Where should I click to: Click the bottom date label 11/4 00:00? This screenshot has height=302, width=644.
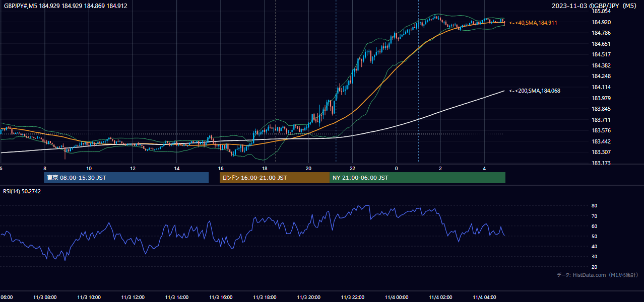(x=397, y=297)
